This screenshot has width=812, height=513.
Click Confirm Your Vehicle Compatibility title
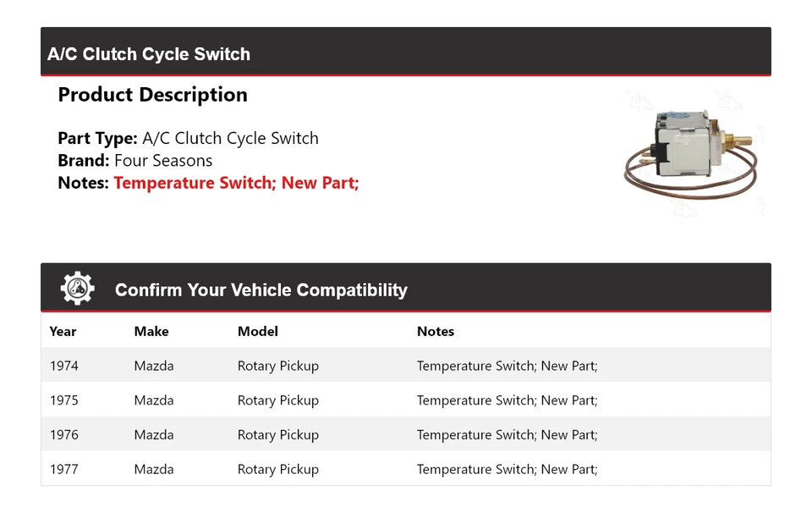tap(261, 290)
